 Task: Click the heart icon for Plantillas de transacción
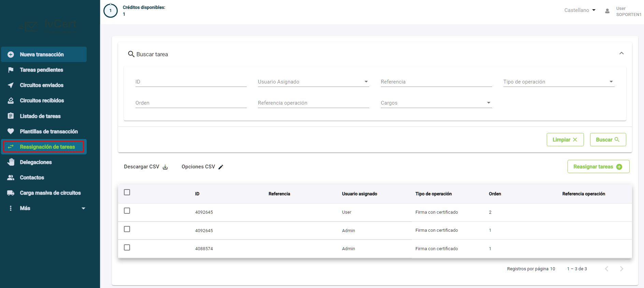coord(11,131)
